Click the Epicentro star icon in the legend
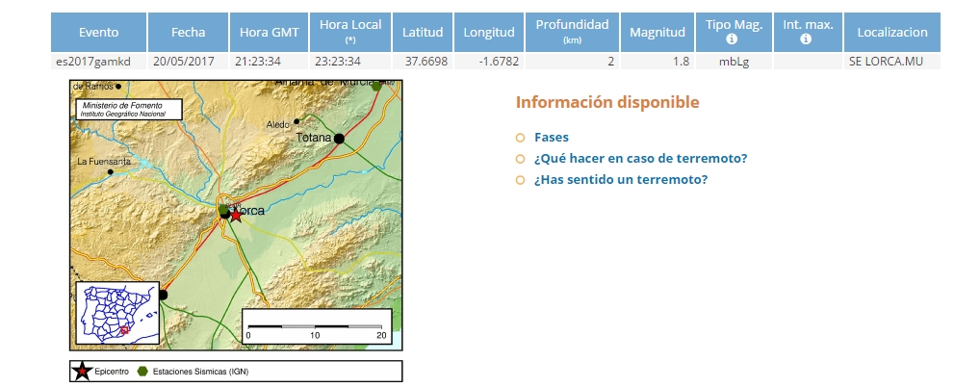 pos(84,371)
